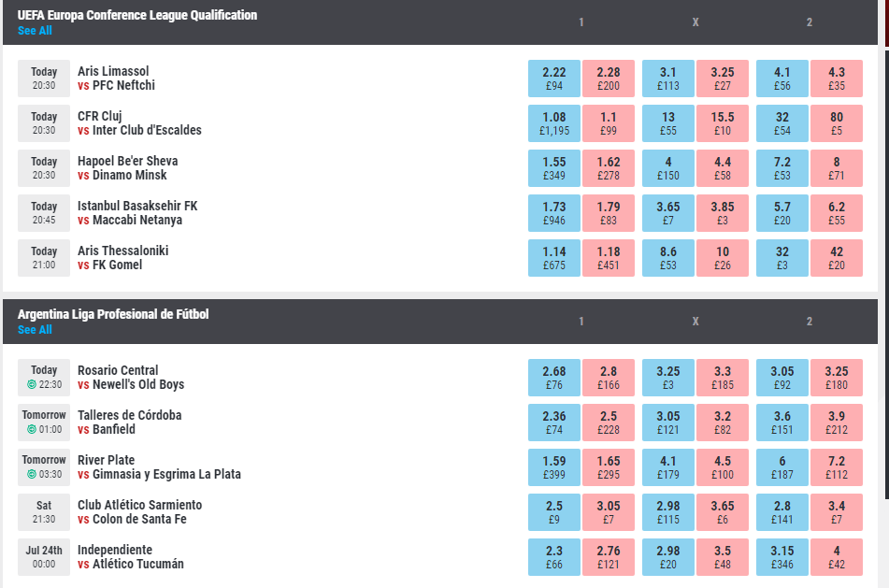Lay the draw at 3.2 for Talleres
This screenshot has width=889, height=588.
723,423
